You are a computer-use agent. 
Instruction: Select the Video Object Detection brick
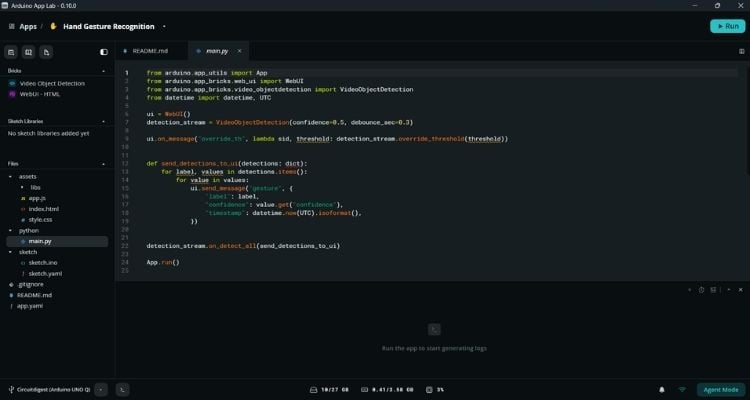52,83
